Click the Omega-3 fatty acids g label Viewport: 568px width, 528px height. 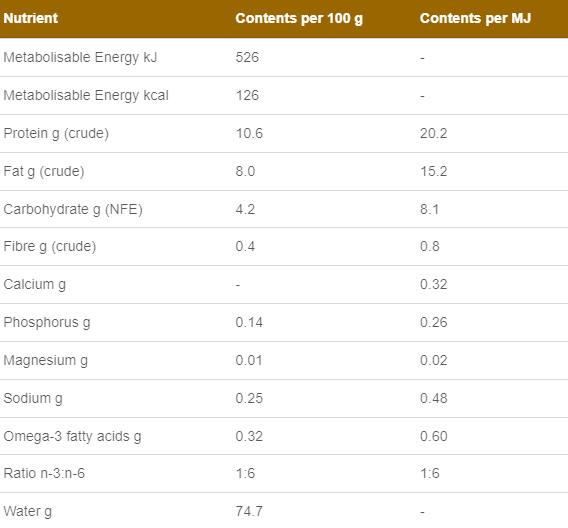[72, 437]
